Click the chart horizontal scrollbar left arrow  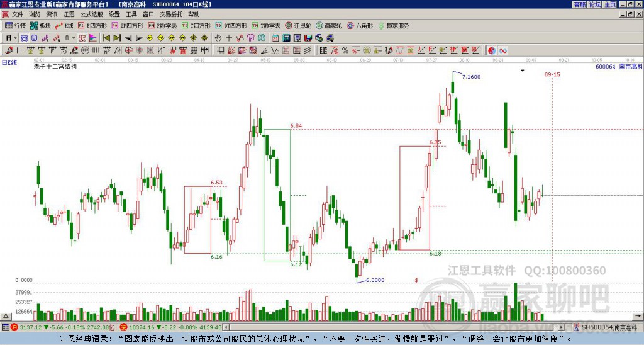(226, 327)
